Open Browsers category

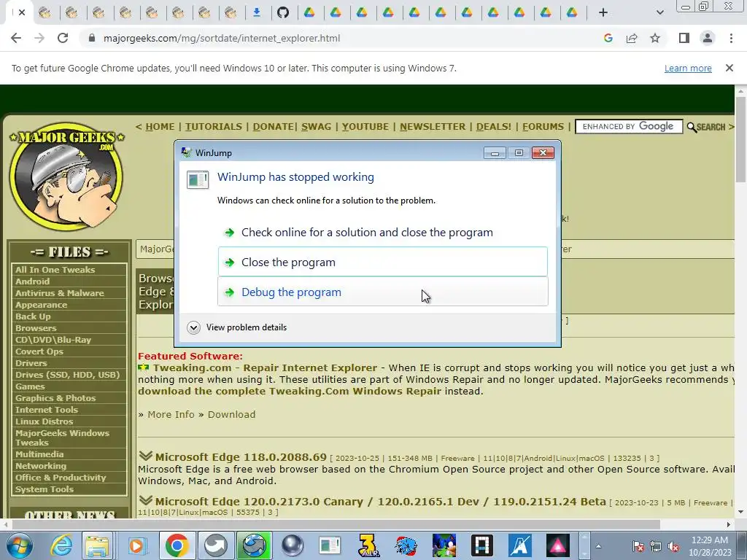click(x=36, y=328)
